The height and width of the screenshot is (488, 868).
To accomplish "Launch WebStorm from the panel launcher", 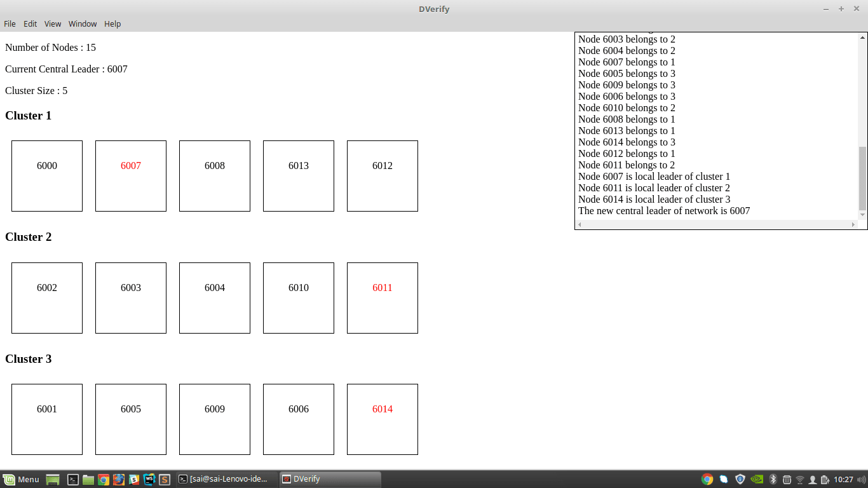I will (149, 480).
